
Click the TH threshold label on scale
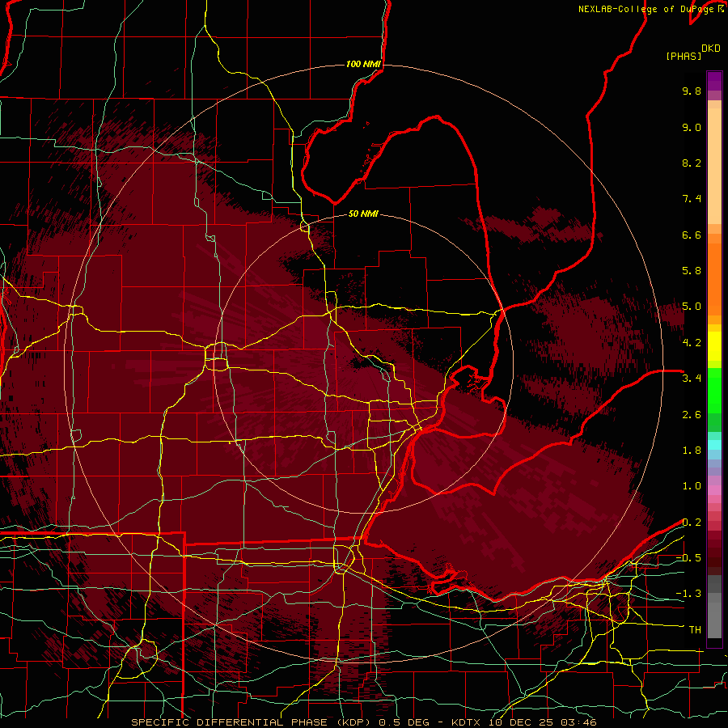695,630
